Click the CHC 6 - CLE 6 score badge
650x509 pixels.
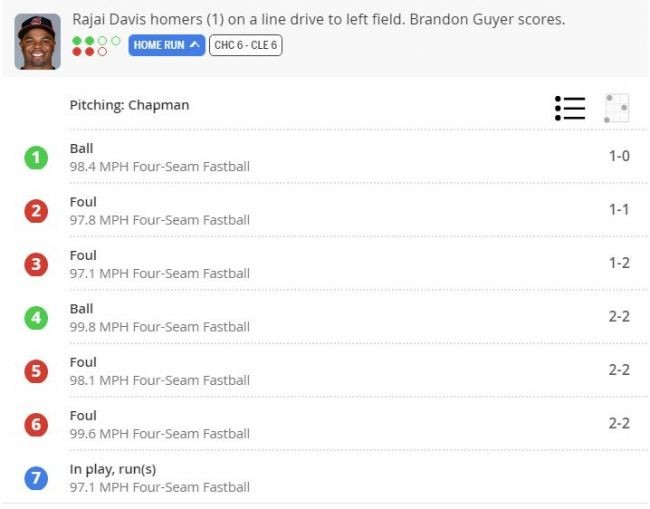(246, 45)
